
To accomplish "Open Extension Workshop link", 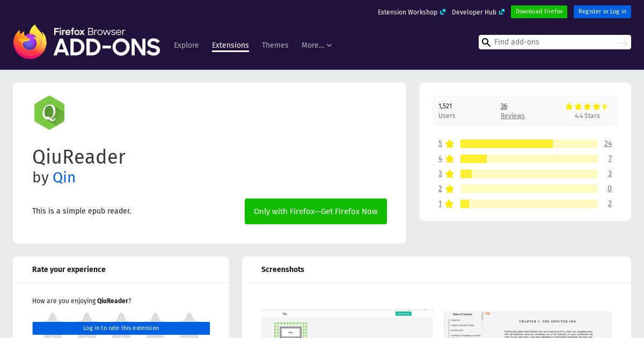I will (412, 12).
